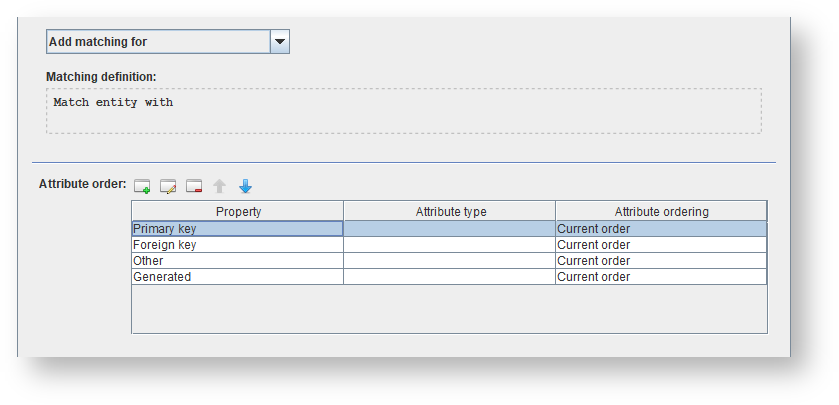The height and width of the screenshot is (405, 839).
Task: Click the 'Add matching for' combo box
Action: click(158, 42)
